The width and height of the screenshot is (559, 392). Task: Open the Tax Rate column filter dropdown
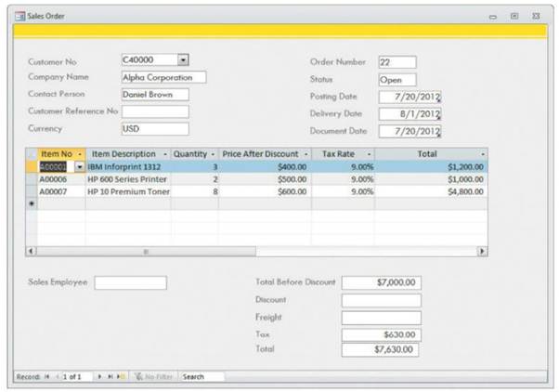(x=369, y=153)
